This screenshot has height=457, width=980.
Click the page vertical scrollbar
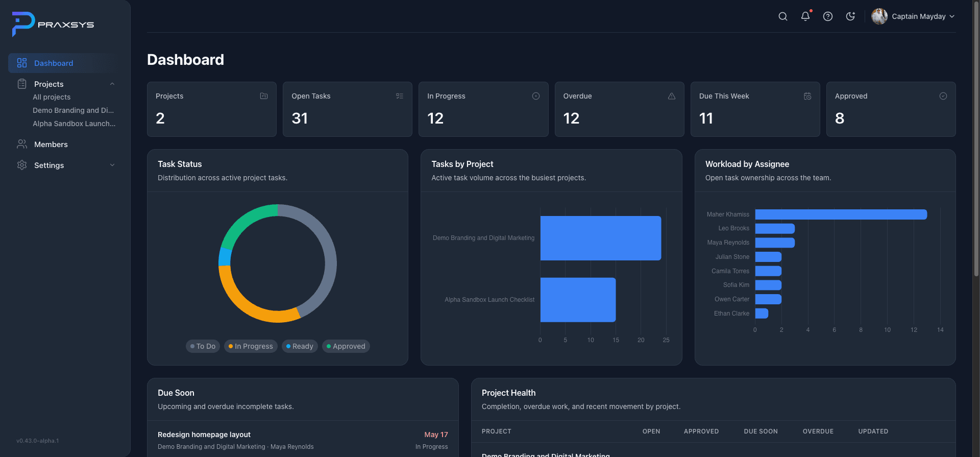(976, 138)
